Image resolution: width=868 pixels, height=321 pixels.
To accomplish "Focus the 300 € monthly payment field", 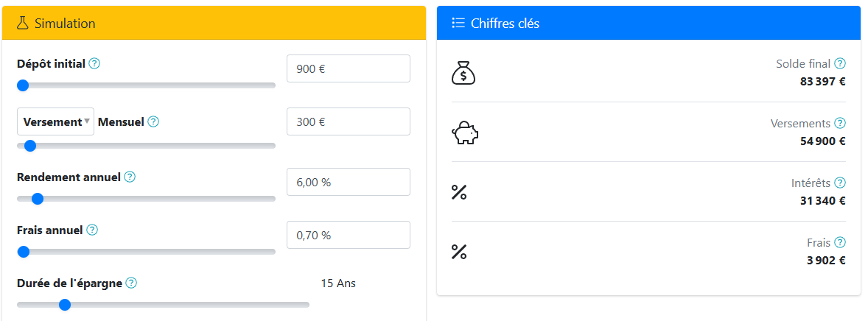I will tap(349, 121).
